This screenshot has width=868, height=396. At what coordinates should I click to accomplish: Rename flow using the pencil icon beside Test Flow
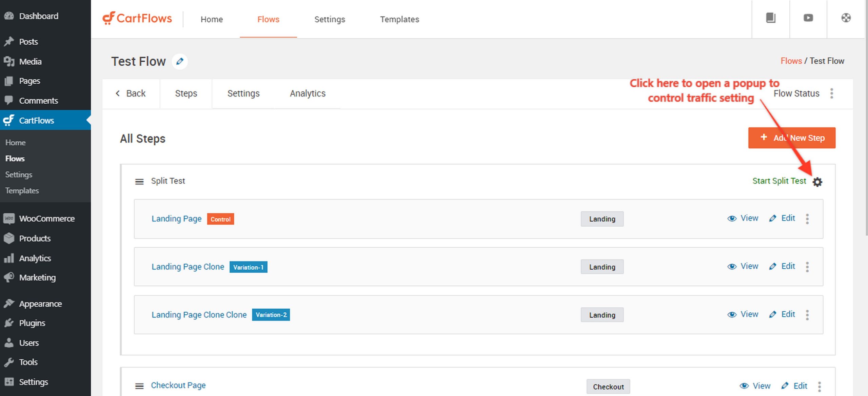click(x=180, y=61)
